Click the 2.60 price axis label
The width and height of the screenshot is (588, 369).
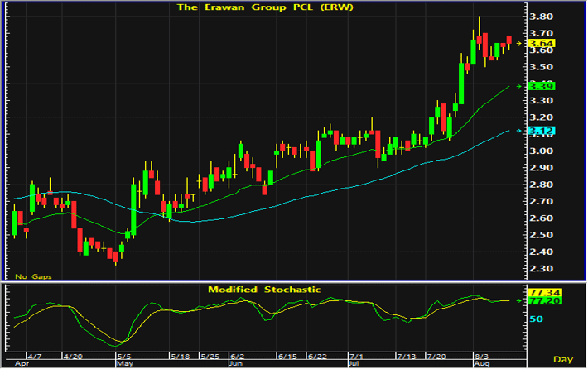click(541, 218)
